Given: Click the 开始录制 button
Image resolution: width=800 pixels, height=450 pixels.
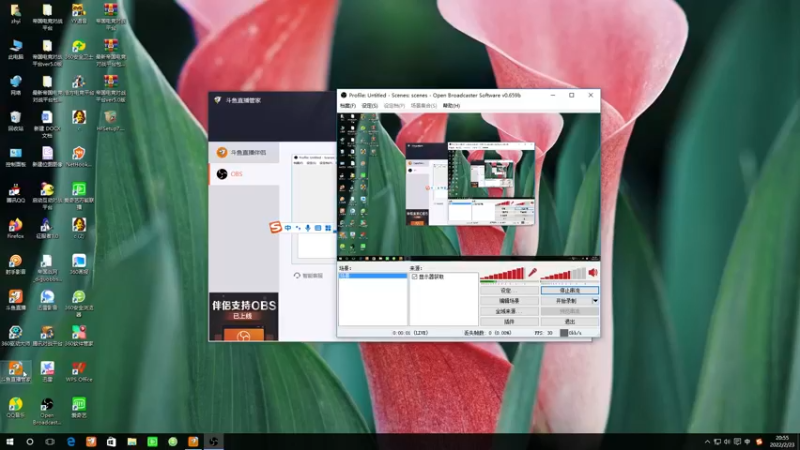Looking at the screenshot, I should pos(565,301).
